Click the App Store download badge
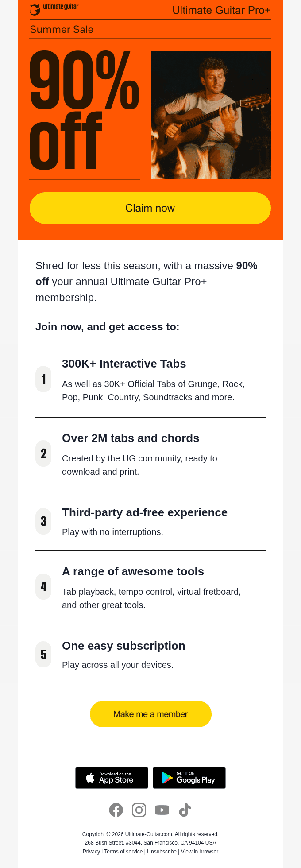The height and width of the screenshot is (868, 301). click(x=112, y=778)
